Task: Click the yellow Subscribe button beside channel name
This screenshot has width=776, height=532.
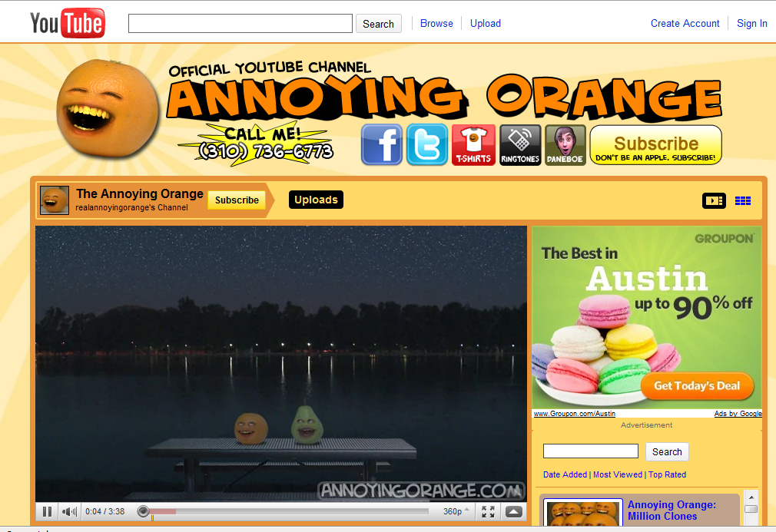Action: pos(237,200)
